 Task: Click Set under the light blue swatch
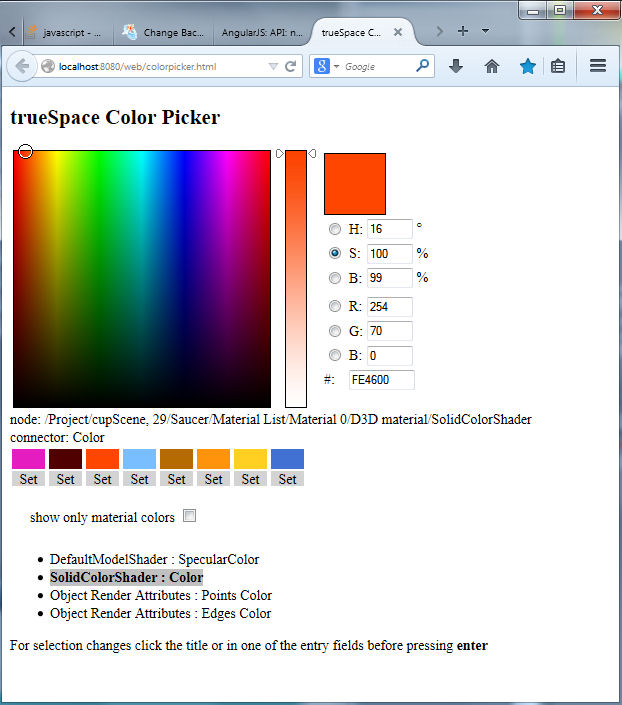pyautogui.click(x=139, y=479)
